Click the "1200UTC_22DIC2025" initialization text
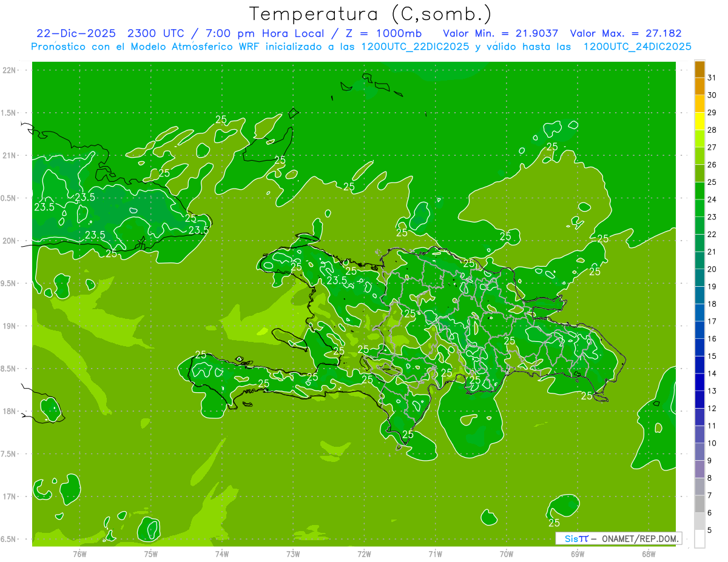 (x=415, y=47)
